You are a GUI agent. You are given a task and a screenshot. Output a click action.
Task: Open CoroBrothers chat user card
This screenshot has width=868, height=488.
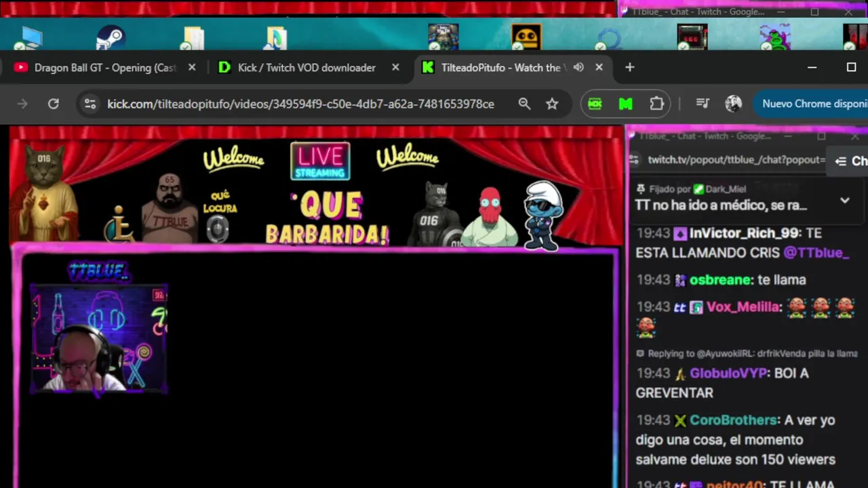(733, 420)
